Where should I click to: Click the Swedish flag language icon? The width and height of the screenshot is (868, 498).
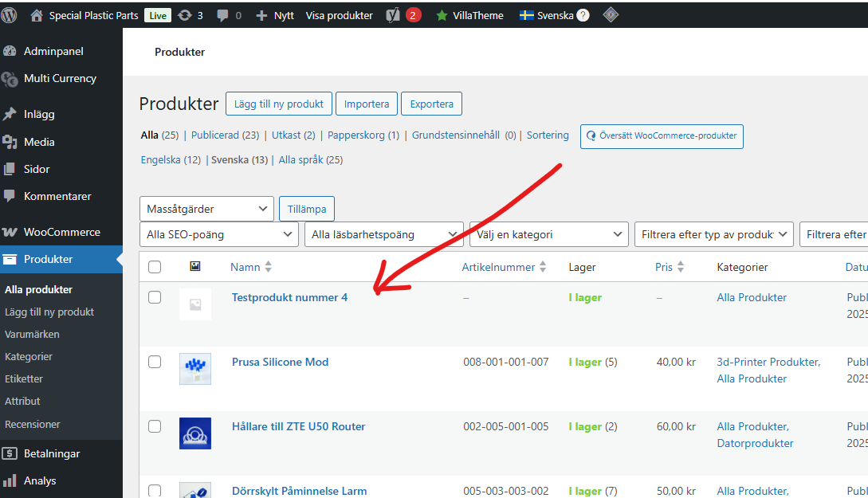click(526, 15)
